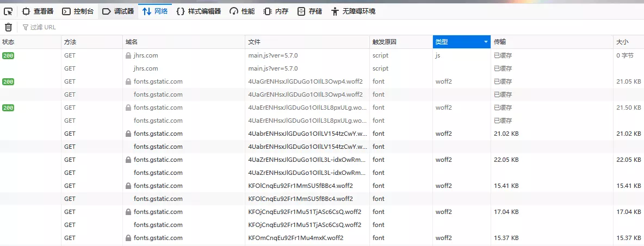Sort by 域名 column header
Image resolution: width=644 pixels, height=246 pixels.
click(184, 42)
